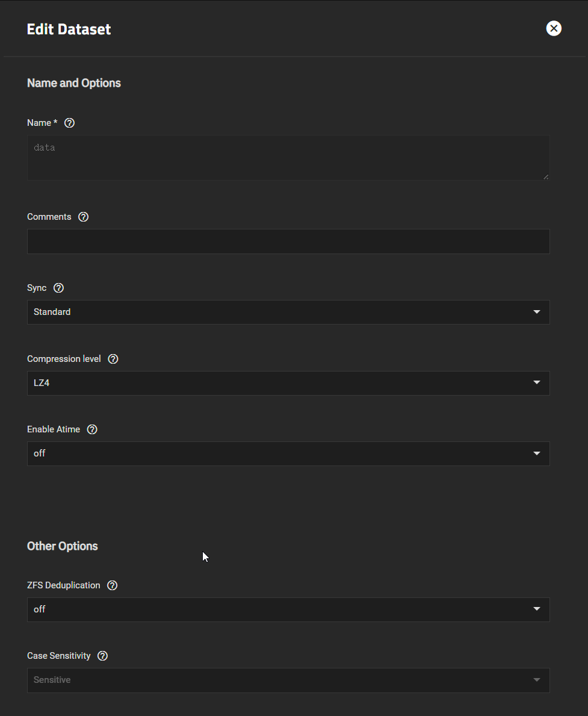Open Sync help icon
The height and width of the screenshot is (716, 588).
click(x=58, y=288)
